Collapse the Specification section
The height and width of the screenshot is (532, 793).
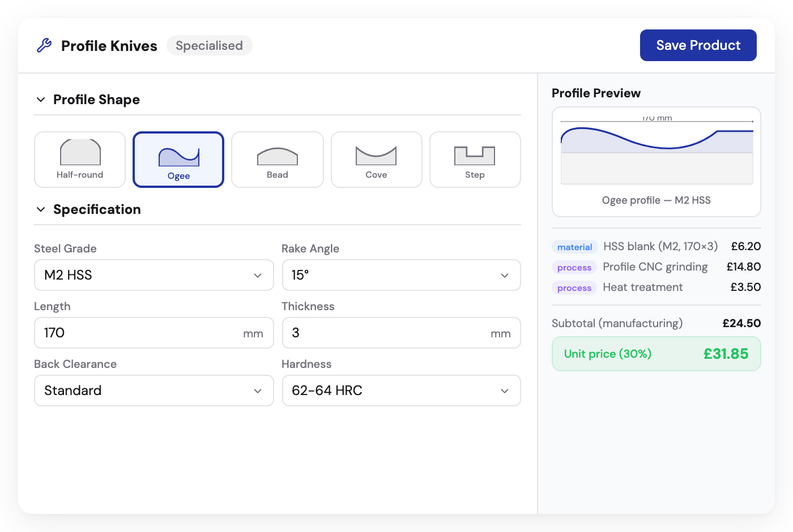coord(41,209)
